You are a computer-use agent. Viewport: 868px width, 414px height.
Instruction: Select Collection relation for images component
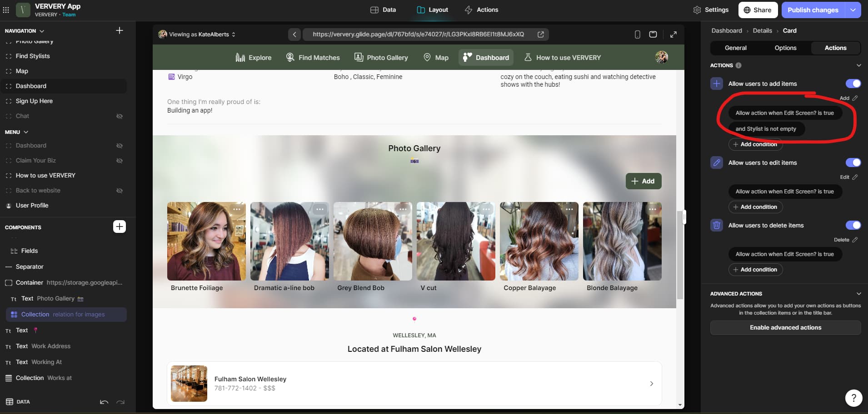tap(66, 315)
